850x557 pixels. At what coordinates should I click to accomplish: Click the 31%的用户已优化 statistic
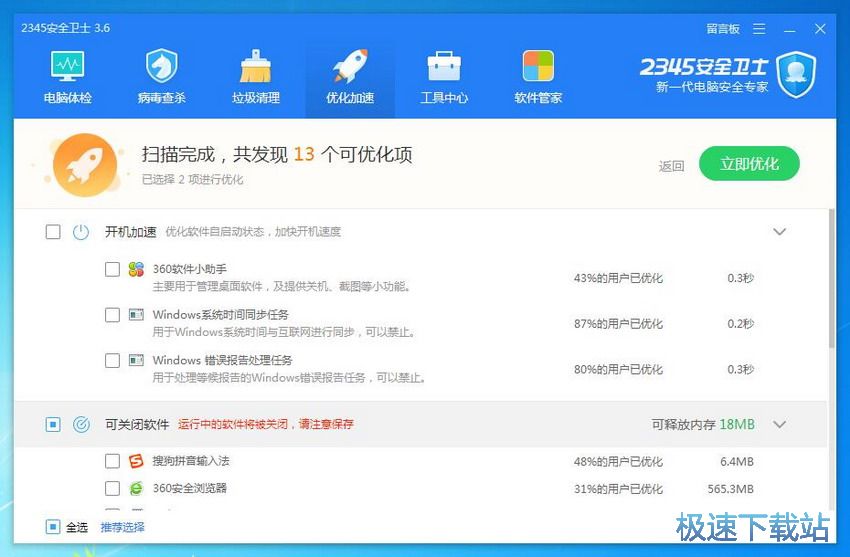[619, 489]
